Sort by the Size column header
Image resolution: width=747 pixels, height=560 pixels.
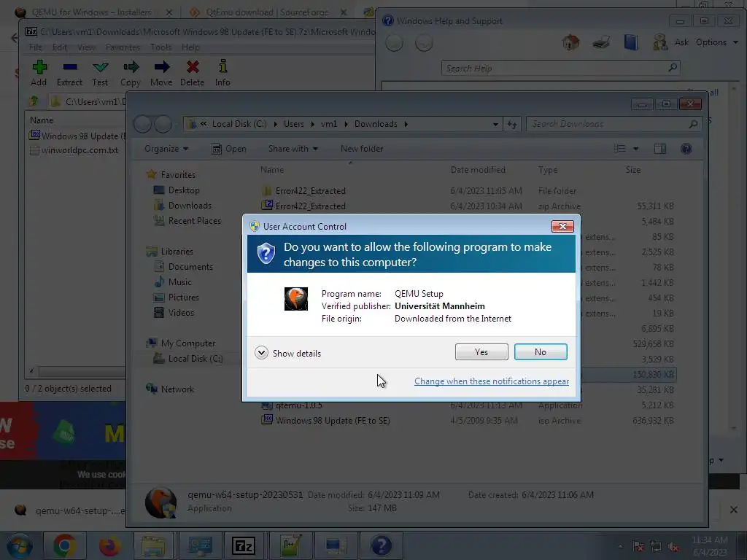(x=632, y=169)
